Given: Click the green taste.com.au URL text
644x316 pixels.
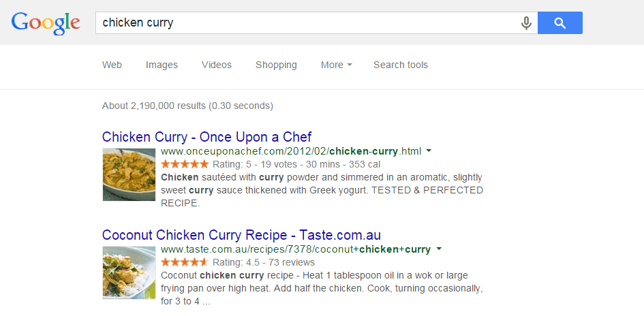Looking at the screenshot, I should tap(296, 249).
